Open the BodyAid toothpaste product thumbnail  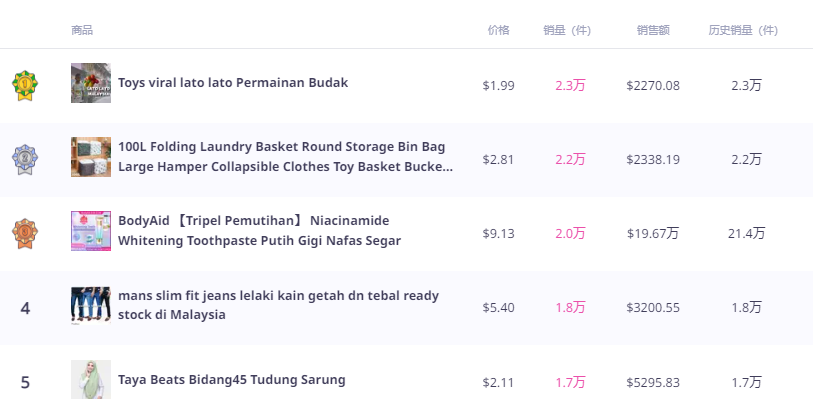point(91,232)
